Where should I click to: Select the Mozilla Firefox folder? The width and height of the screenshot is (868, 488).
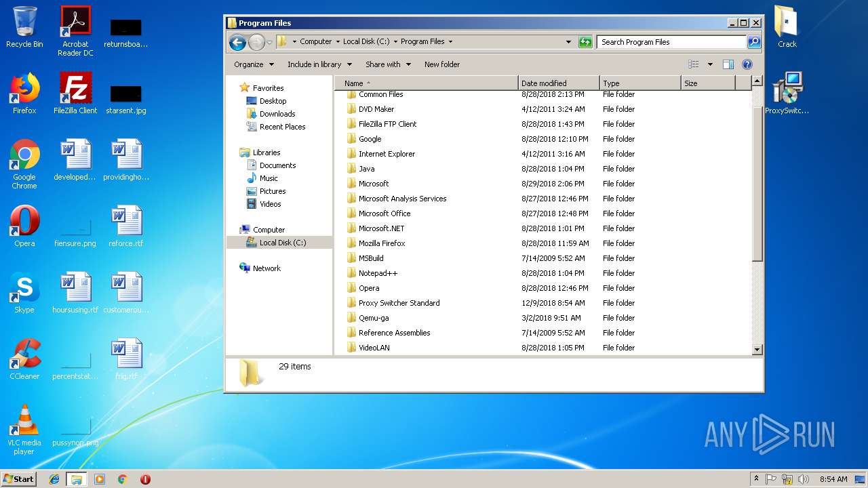click(x=382, y=243)
